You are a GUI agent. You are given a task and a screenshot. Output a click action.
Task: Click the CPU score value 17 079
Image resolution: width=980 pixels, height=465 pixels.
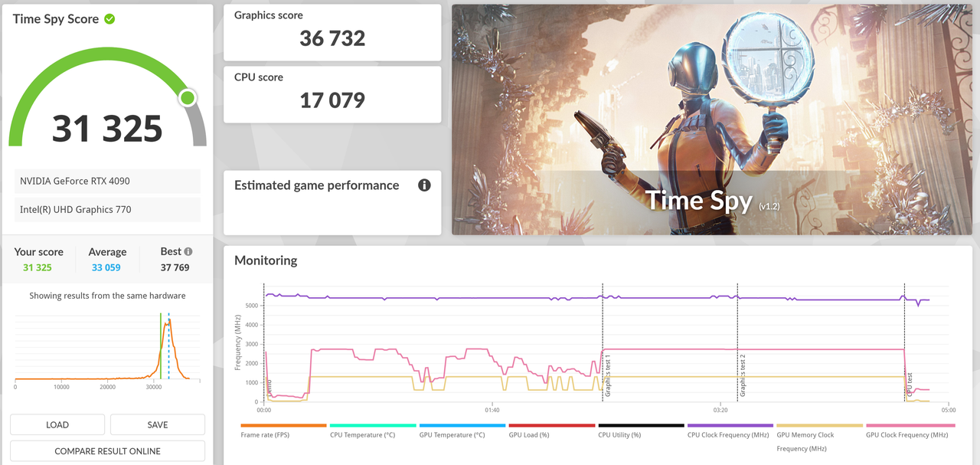332,100
